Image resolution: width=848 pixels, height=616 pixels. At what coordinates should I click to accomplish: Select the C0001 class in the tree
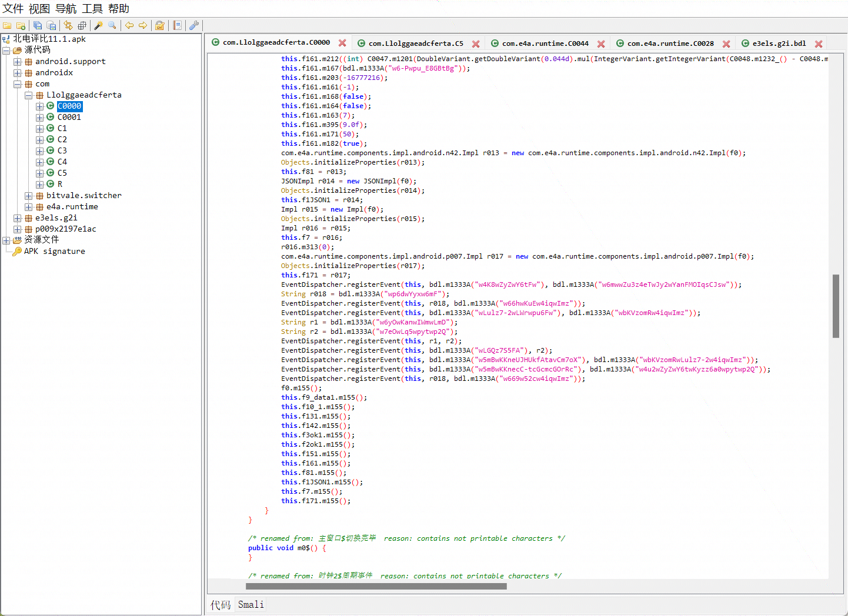[69, 117]
